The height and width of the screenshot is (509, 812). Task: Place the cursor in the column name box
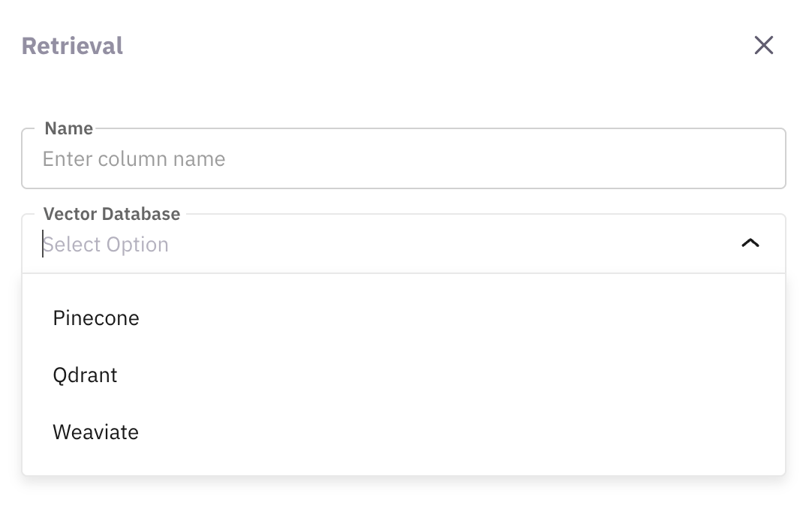click(x=403, y=159)
